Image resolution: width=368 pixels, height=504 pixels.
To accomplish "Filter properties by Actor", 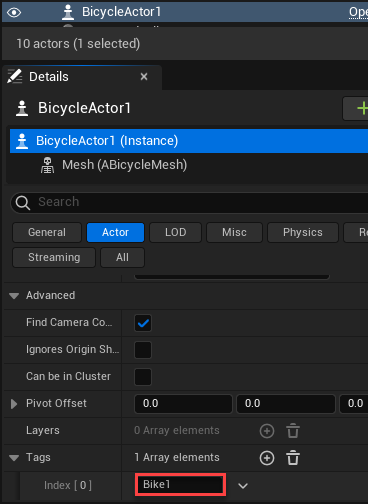I will [115, 232].
